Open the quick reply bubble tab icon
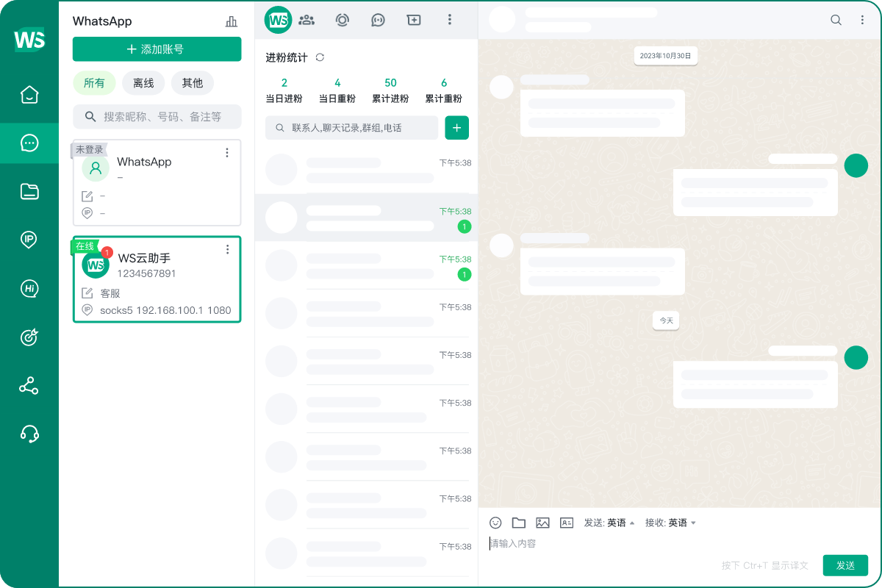Image resolution: width=882 pixels, height=588 pixels. point(378,20)
